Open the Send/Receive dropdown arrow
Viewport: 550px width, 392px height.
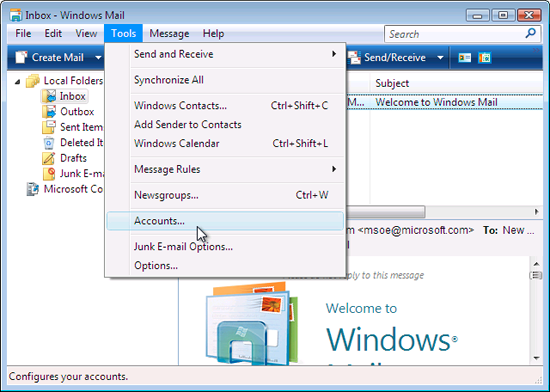(x=440, y=58)
